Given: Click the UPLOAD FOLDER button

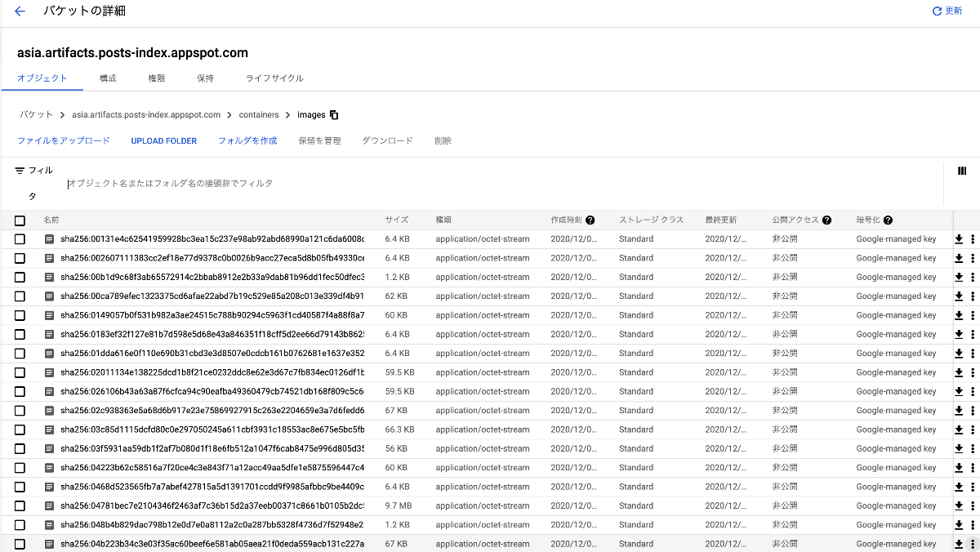Looking at the screenshot, I should [164, 141].
